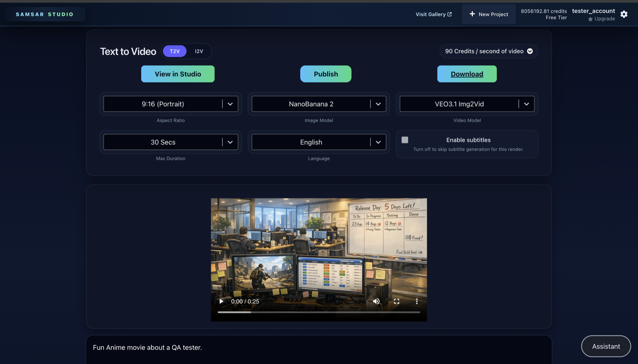The width and height of the screenshot is (638, 364).
Task: Play the generated video
Action: pyautogui.click(x=221, y=301)
